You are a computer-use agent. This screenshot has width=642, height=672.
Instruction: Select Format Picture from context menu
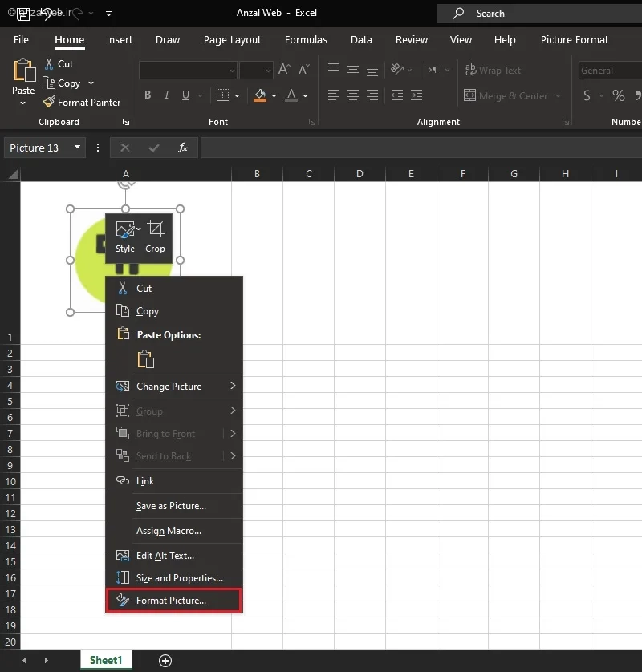pyautogui.click(x=173, y=601)
